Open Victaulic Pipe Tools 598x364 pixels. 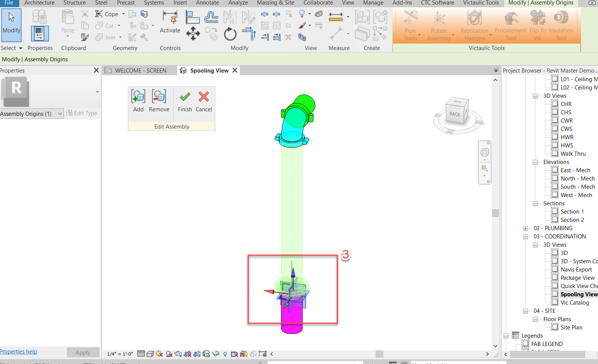pyautogui.click(x=410, y=26)
